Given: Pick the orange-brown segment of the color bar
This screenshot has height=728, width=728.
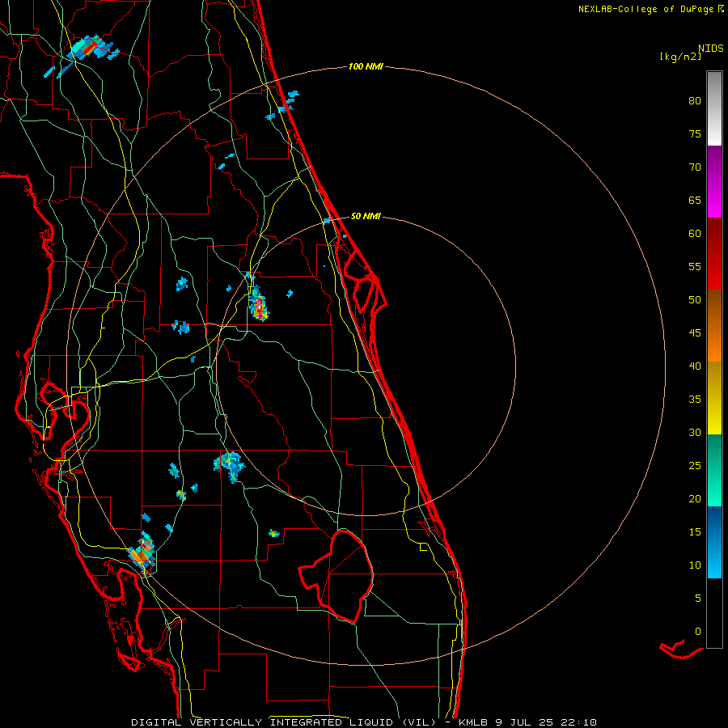Looking at the screenshot, I should 714,325.
